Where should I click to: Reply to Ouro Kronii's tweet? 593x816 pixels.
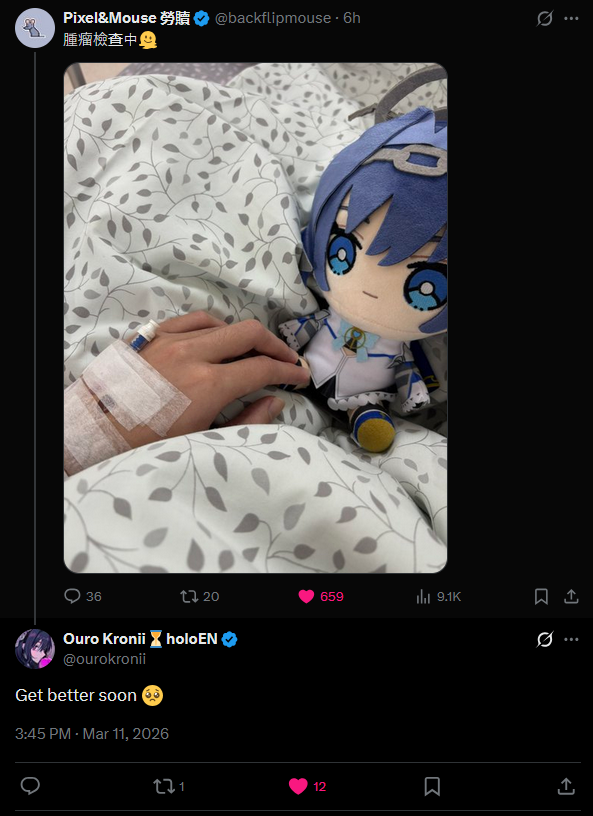tap(30, 786)
